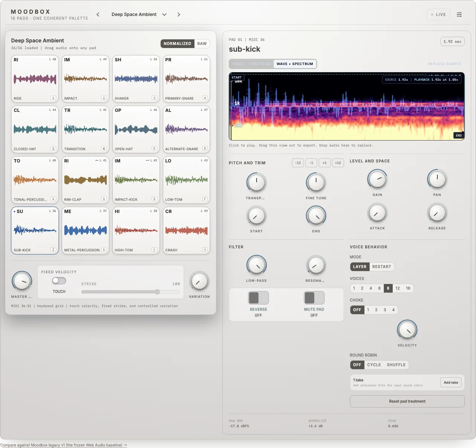Click the Master volume knob
This screenshot has width=476, height=448.
point(22,281)
